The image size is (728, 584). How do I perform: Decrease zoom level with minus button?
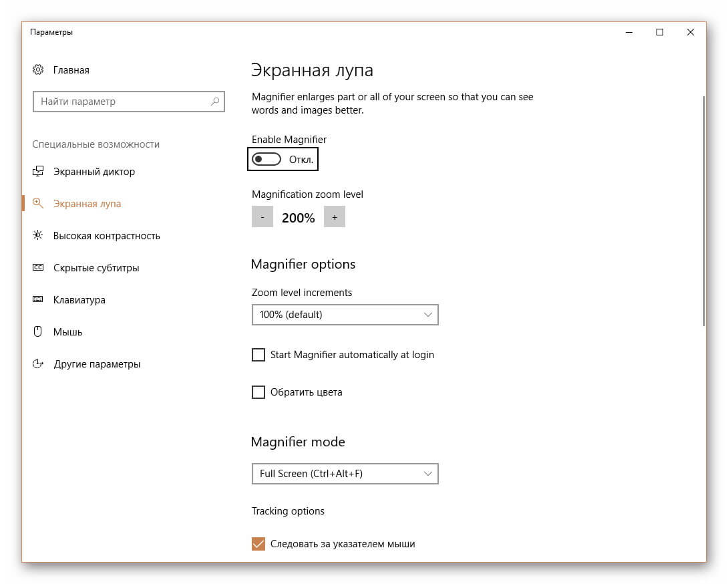pos(262,217)
